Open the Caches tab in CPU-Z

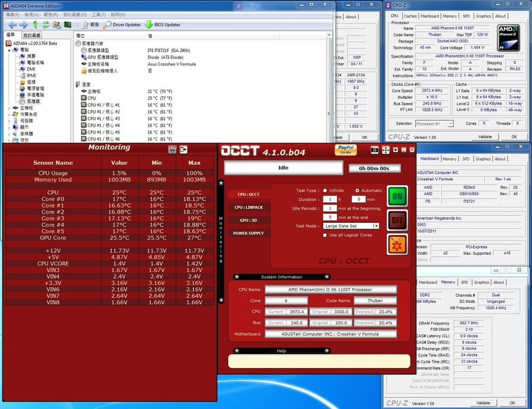point(410,16)
